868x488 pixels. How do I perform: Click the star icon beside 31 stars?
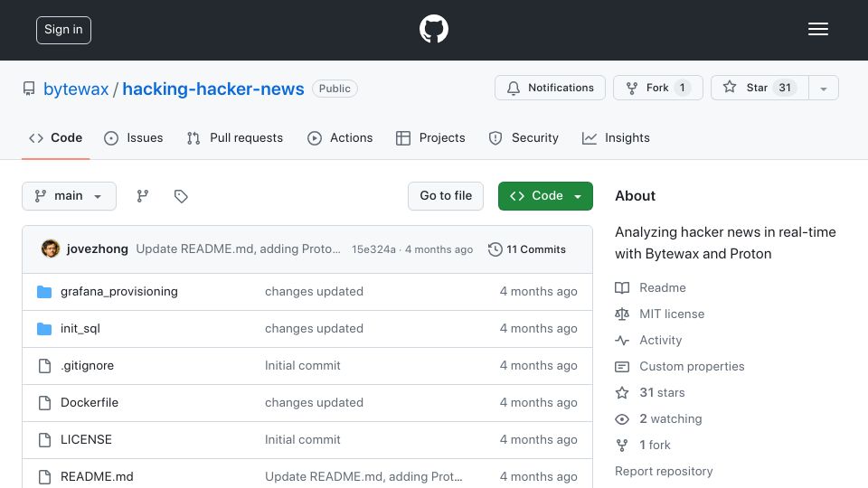[x=622, y=393]
